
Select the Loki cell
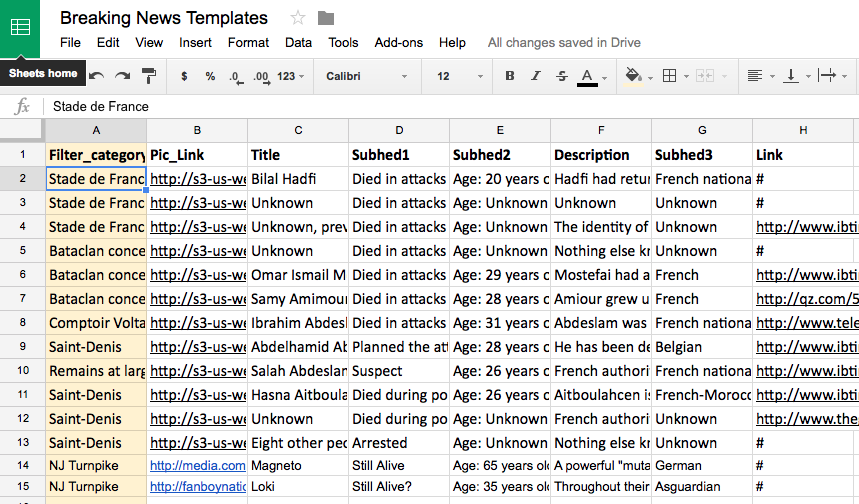298,486
